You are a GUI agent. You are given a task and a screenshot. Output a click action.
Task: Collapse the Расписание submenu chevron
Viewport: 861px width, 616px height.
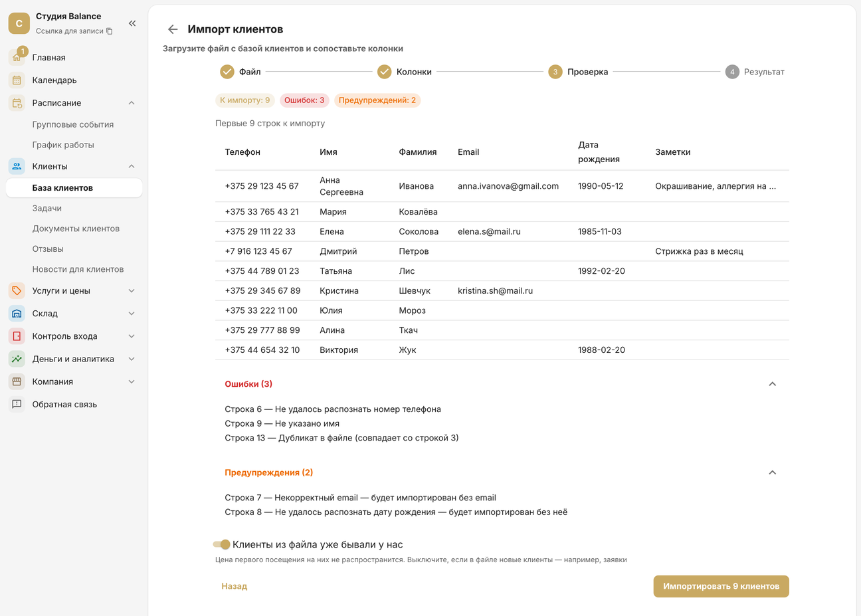click(x=132, y=103)
